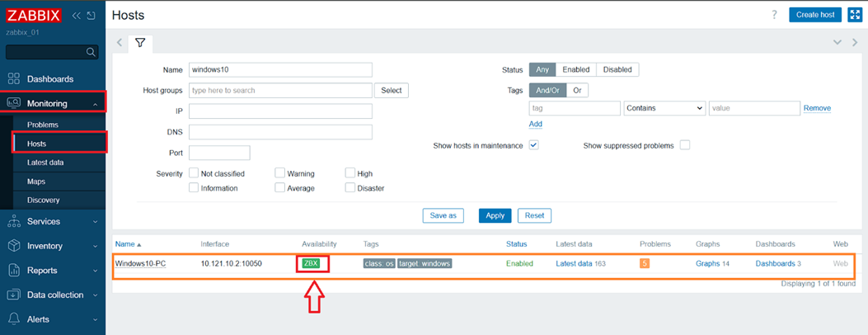Uncheck Show hosts in maintenance

(x=533, y=145)
